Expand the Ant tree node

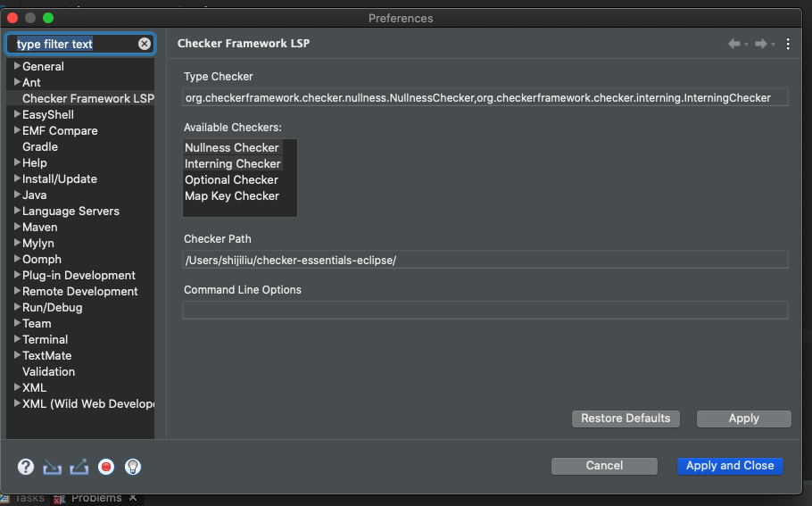coord(17,82)
